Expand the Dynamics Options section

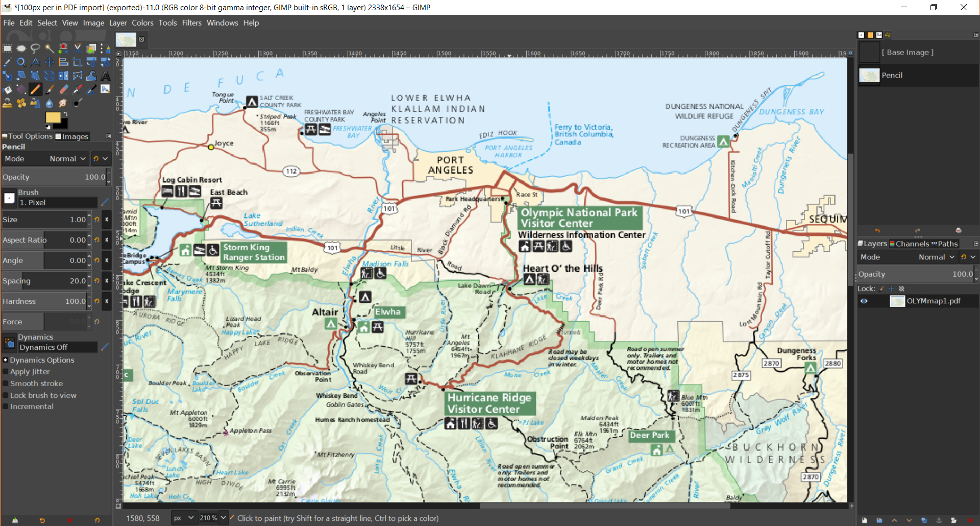5,360
